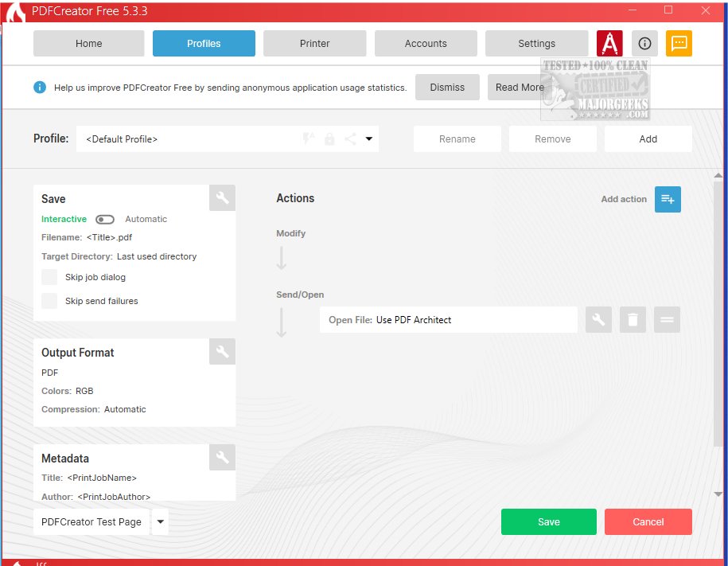This screenshot has width=728, height=566.
Task: Click Target Directory: Last used directory text
Action: (x=119, y=256)
